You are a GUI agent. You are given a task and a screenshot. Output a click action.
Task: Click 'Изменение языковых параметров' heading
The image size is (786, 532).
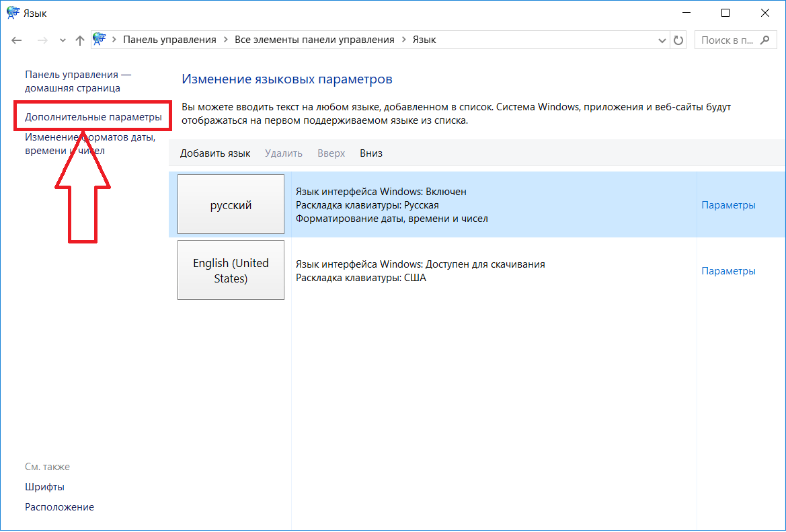click(286, 79)
